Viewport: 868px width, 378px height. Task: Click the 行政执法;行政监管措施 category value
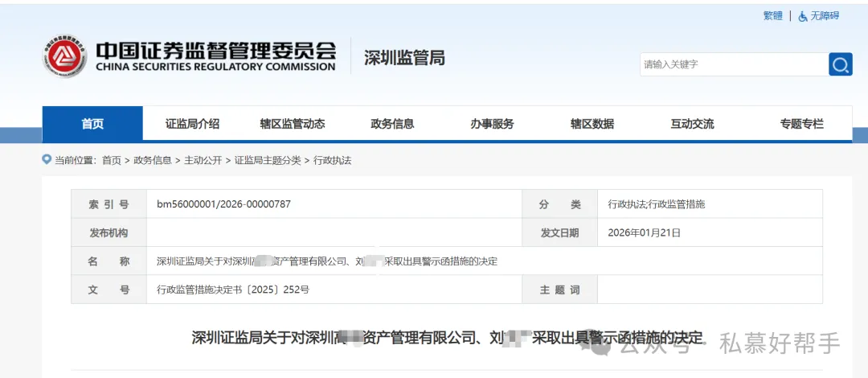[x=656, y=204]
